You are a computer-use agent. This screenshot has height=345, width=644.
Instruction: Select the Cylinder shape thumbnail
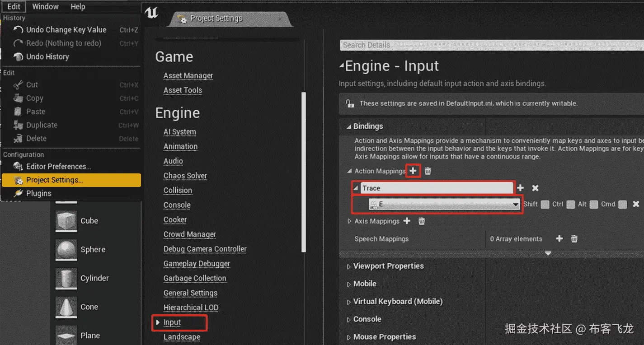[66, 278]
